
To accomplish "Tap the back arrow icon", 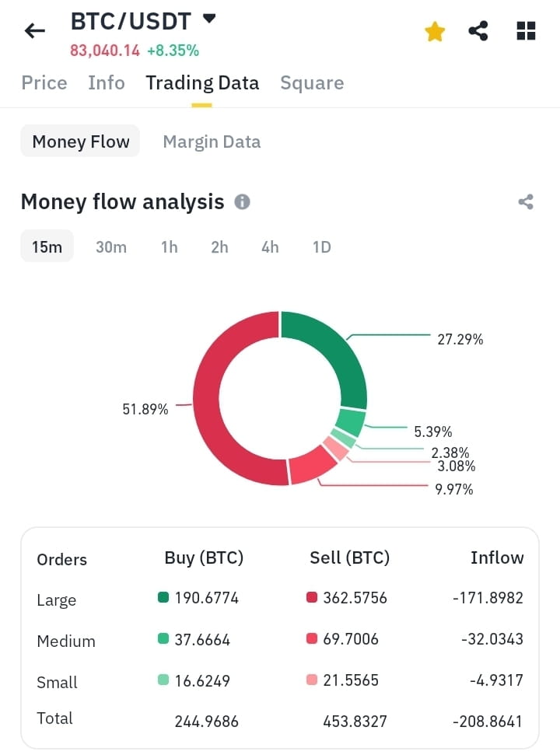I will pos(35,31).
